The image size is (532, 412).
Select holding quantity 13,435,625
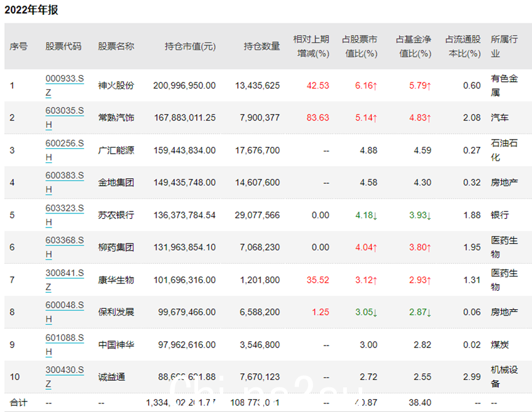click(258, 85)
